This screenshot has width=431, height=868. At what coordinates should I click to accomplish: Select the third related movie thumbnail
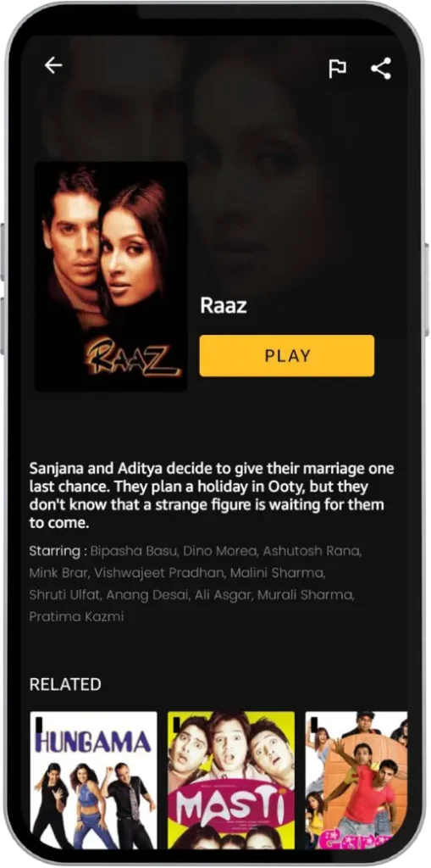(356, 780)
